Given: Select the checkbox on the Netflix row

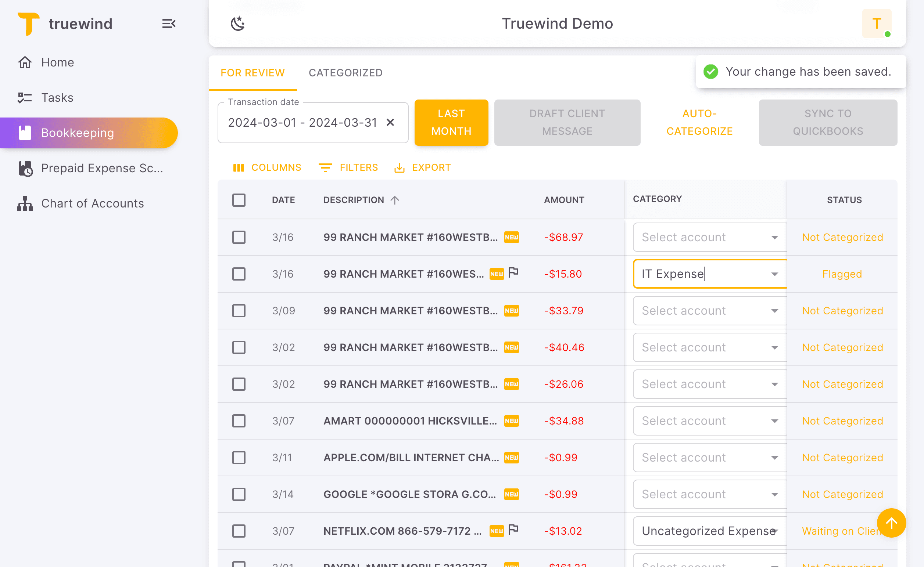Looking at the screenshot, I should pos(239,531).
